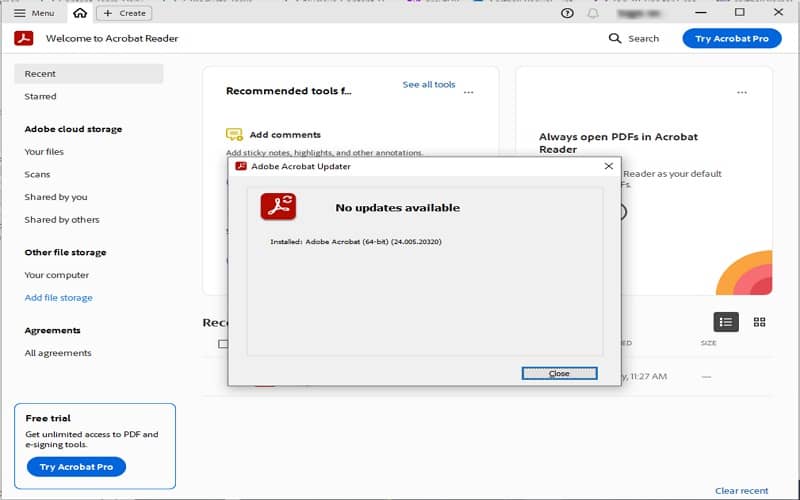Image resolution: width=800 pixels, height=500 pixels.
Task: Click Try Acrobat Pro in Free trial card
Action: 76,467
